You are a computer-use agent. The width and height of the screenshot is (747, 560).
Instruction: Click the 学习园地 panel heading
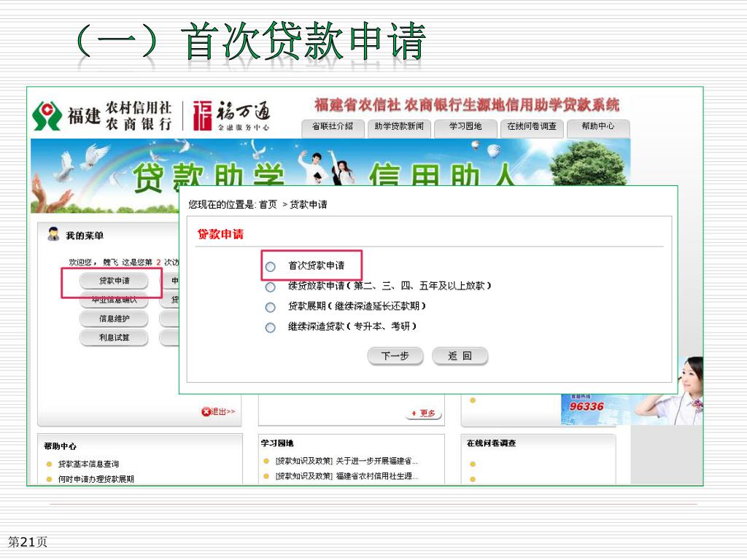276,443
